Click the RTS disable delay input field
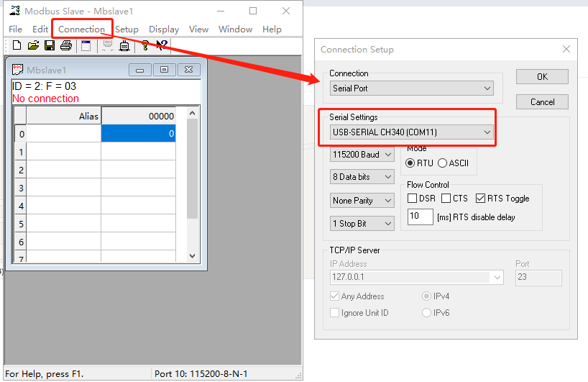Viewport: 588px width, 382px height. pos(420,217)
